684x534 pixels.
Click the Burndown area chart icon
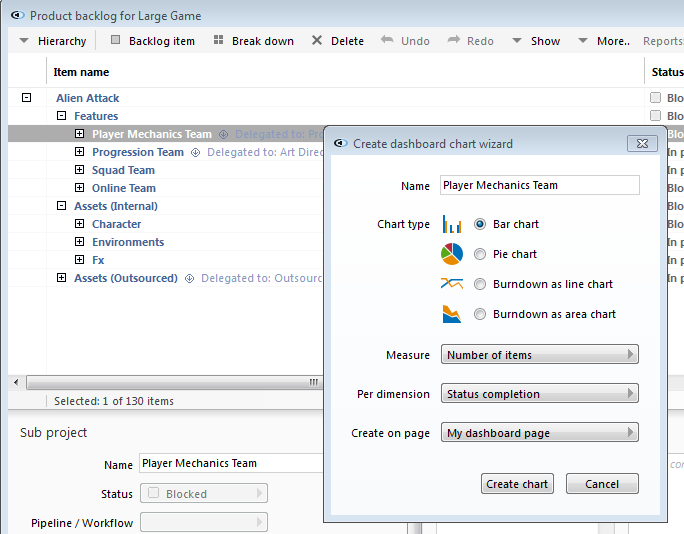[x=451, y=314]
